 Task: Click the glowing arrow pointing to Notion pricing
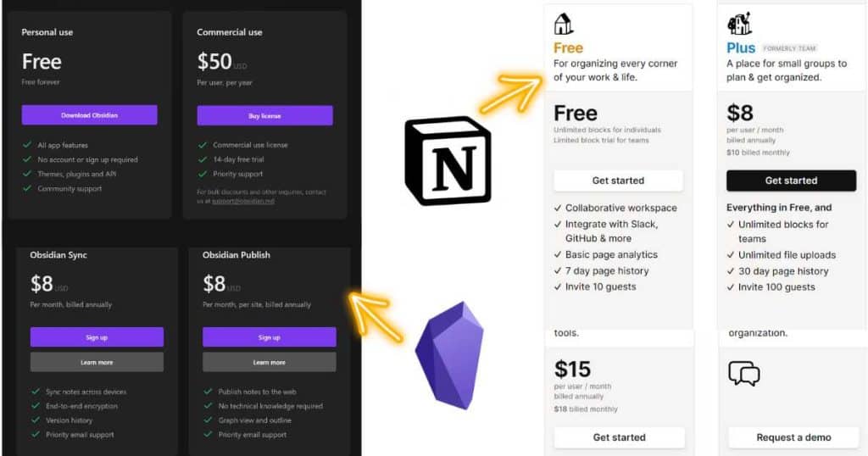click(510, 92)
